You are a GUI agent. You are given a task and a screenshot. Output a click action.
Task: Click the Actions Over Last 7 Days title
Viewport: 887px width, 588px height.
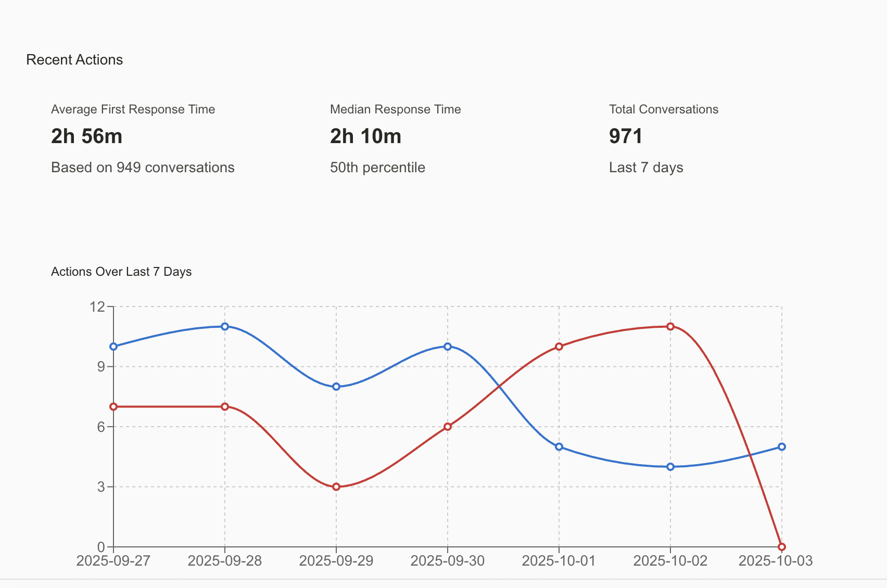[121, 272]
